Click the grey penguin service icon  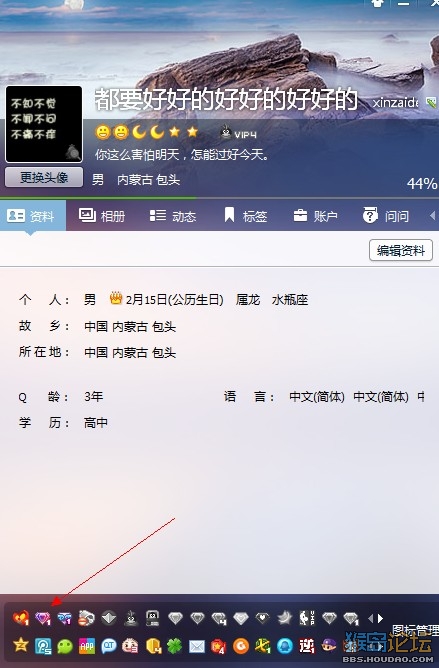pyautogui.click(x=130, y=617)
